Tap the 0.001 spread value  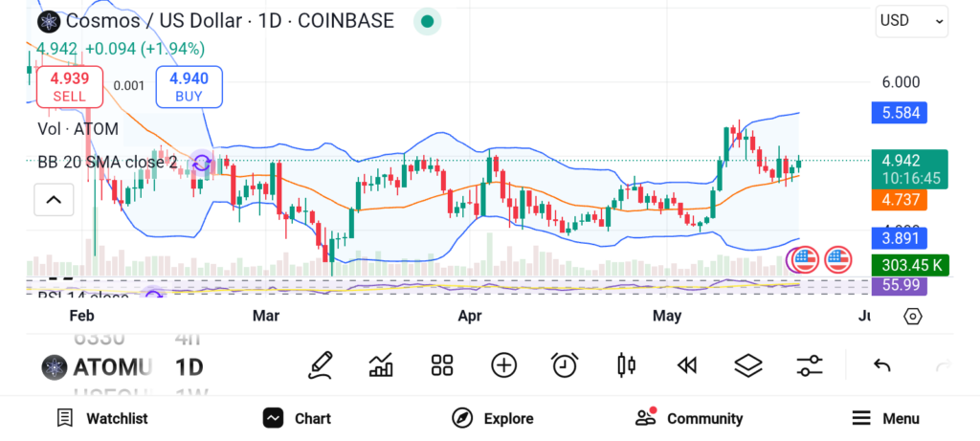pos(129,86)
